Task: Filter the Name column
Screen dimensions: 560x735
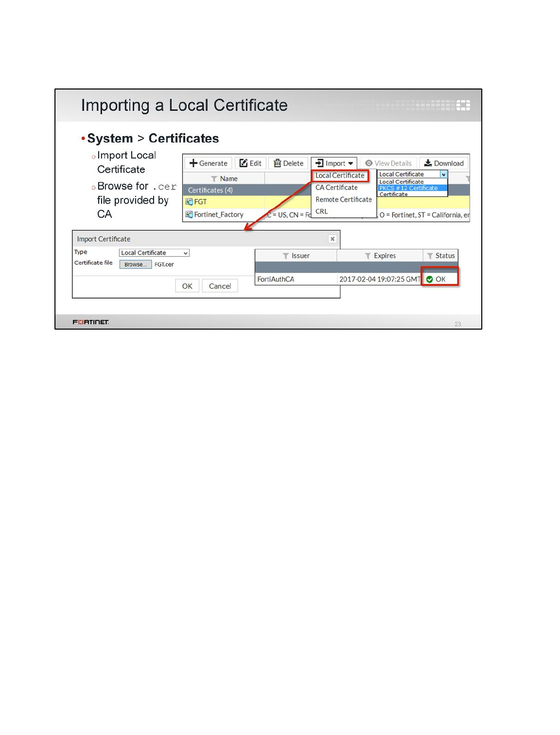Action: click(x=214, y=179)
